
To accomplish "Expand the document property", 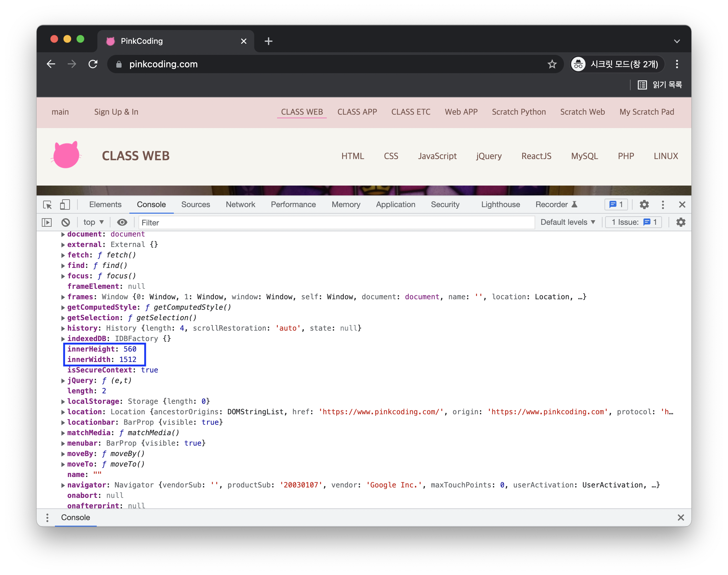I will (63, 234).
